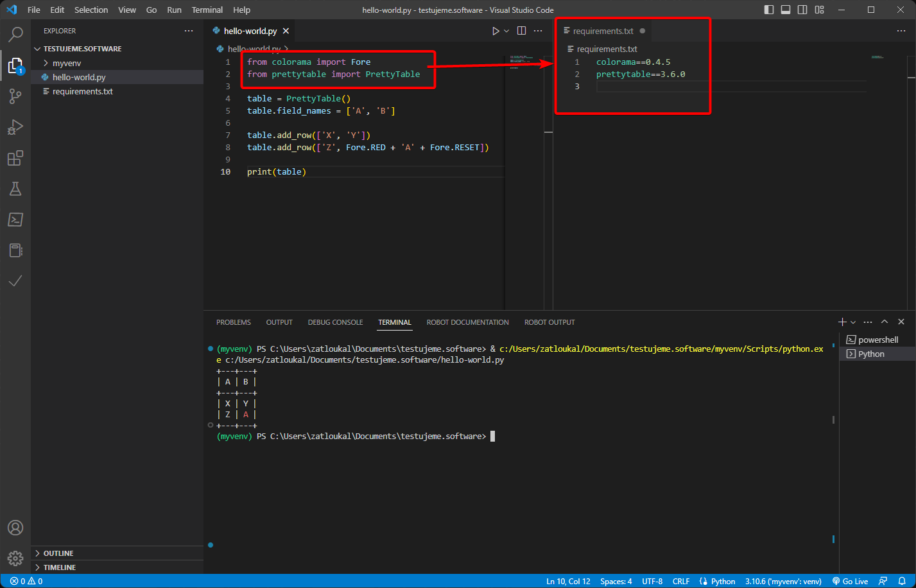The image size is (916, 588).
Task: Open the Extensions view
Action: pos(15,158)
